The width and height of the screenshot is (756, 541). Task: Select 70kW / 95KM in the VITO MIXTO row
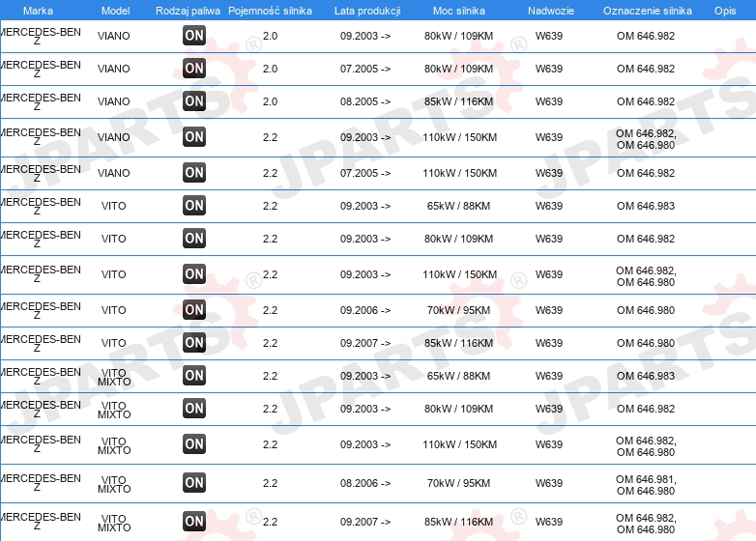click(458, 483)
